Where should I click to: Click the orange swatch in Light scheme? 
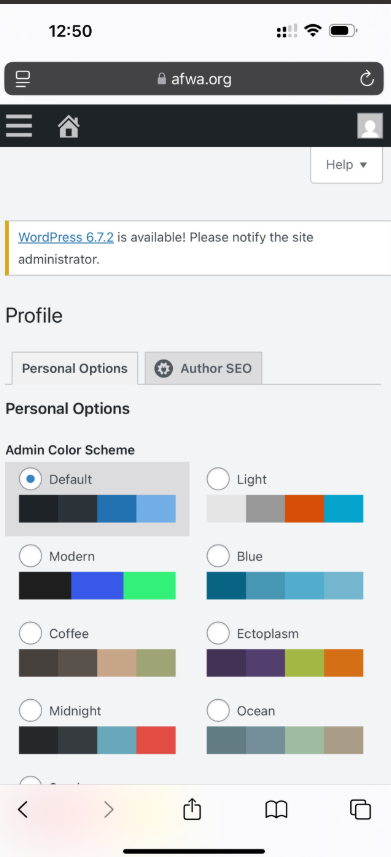pyautogui.click(x=305, y=509)
